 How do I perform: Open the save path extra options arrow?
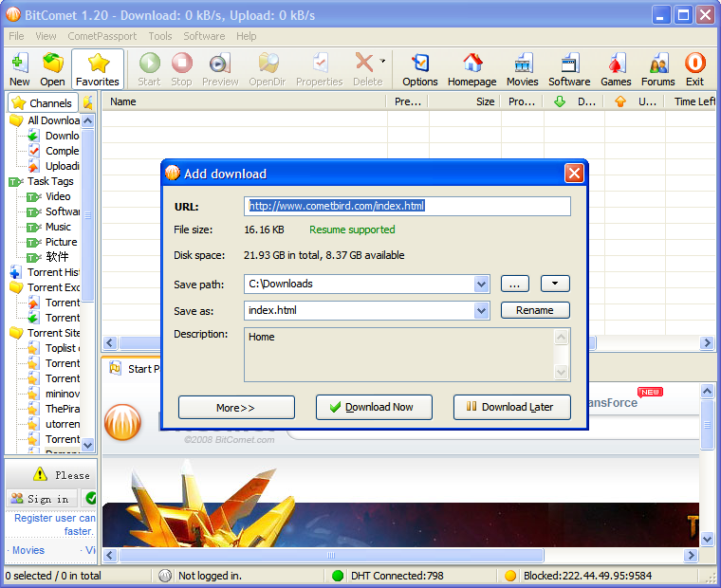(x=555, y=284)
